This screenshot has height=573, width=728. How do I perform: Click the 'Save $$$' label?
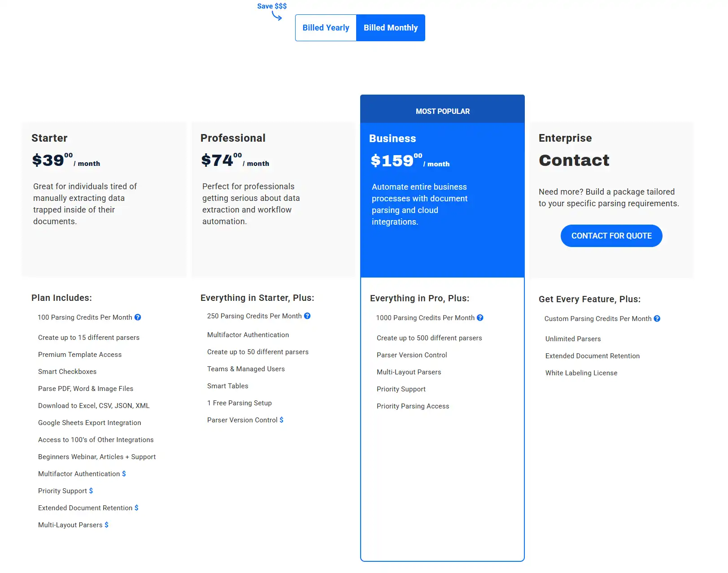[x=272, y=6]
